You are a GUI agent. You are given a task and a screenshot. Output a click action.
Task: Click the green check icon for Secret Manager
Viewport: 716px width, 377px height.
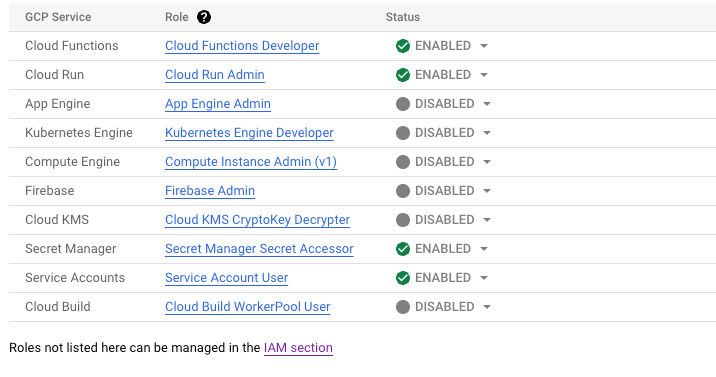403,249
